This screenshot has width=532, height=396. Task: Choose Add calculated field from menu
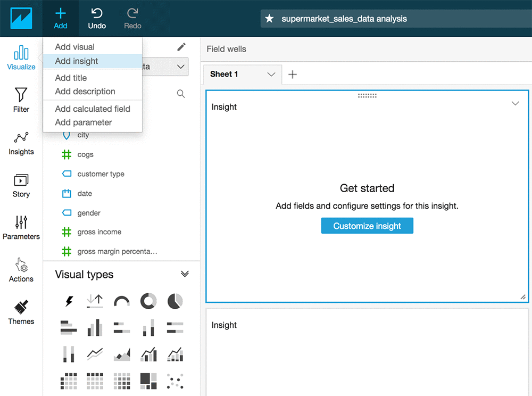pos(92,109)
